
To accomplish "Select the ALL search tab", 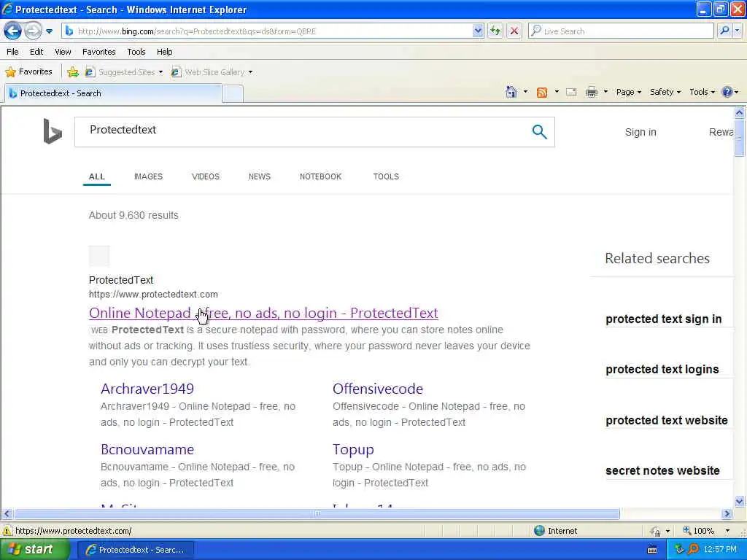I will click(x=97, y=176).
